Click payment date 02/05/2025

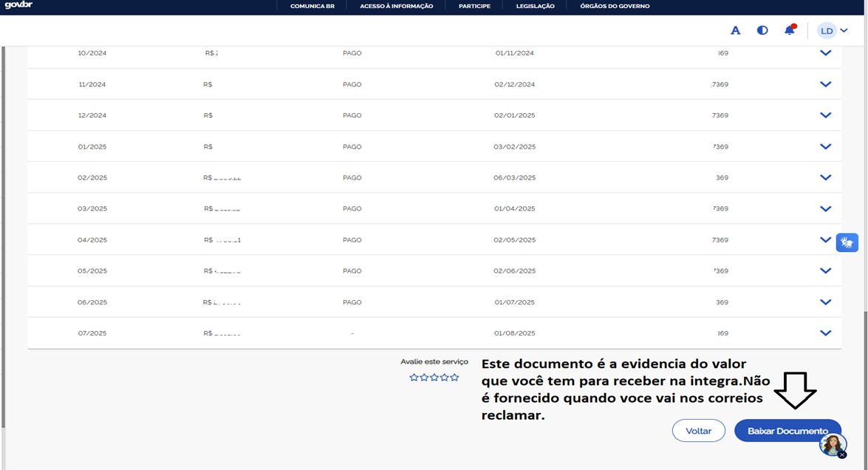(514, 239)
